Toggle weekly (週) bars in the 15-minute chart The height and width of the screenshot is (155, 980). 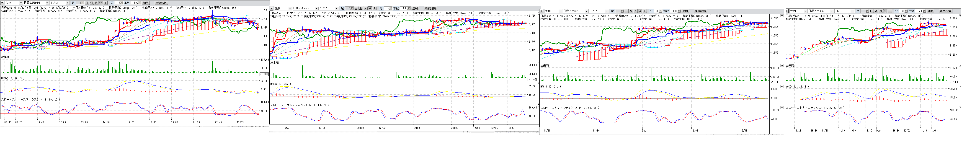361,8
